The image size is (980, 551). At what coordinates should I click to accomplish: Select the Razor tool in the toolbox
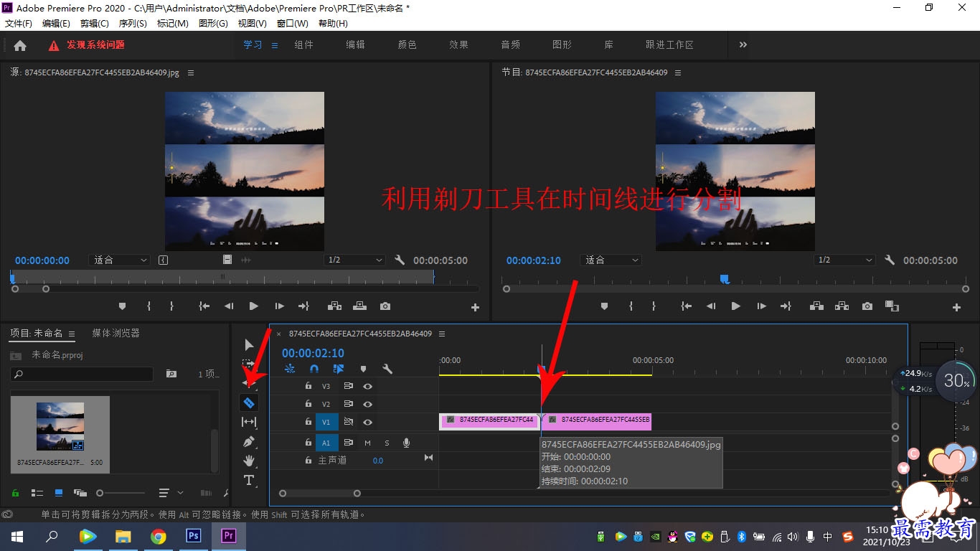click(x=249, y=403)
